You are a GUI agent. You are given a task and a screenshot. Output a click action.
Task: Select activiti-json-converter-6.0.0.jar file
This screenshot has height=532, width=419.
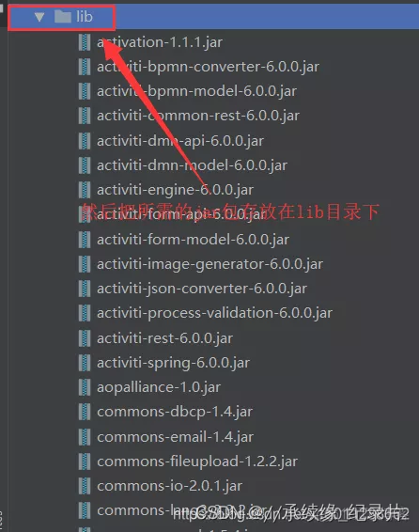[x=202, y=289]
